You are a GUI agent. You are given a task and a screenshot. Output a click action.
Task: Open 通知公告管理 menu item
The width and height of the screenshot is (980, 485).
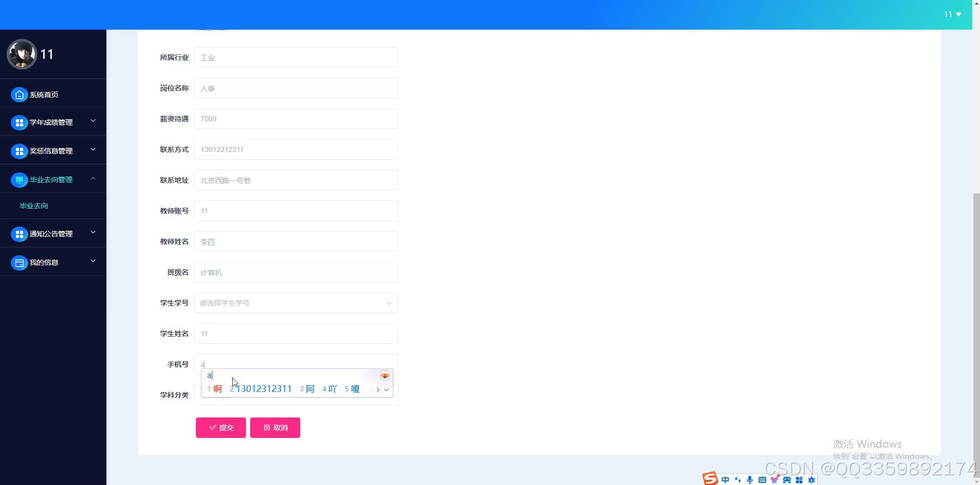pos(53,234)
